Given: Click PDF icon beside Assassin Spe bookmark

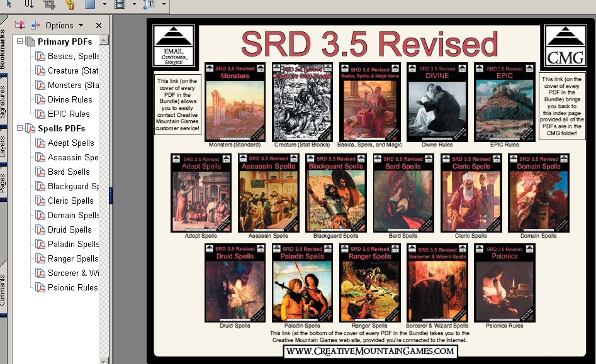Looking at the screenshot, I should [40, 157].
